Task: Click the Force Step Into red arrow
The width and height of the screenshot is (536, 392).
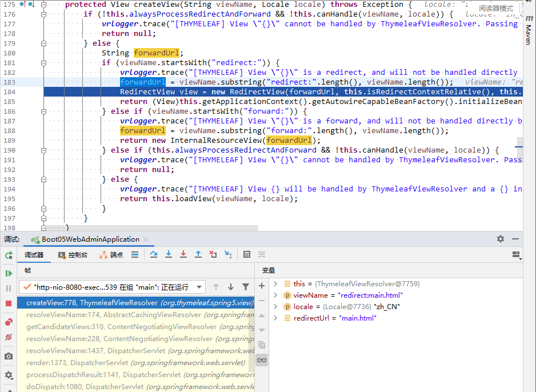Action: (183, 254)
